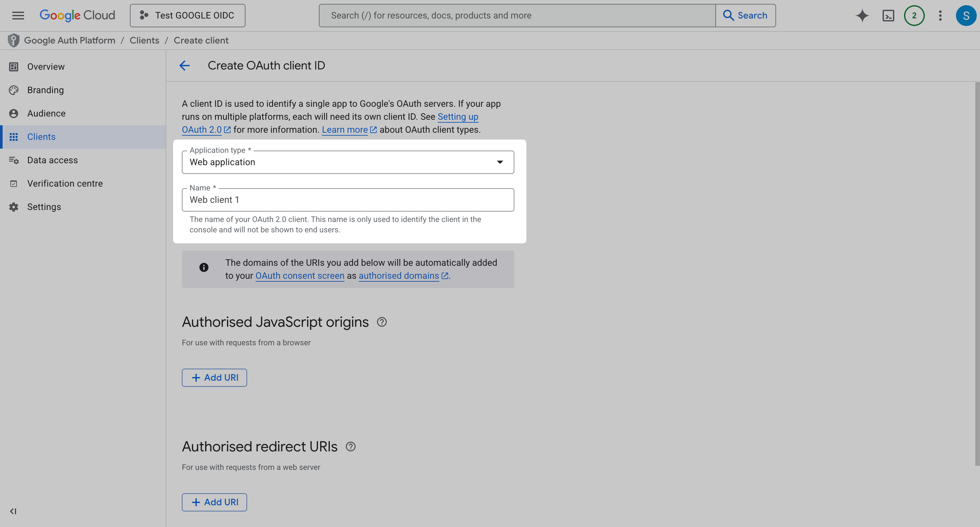The width and height of the screenshot is (980, 527).
Task: Select the Overview sidebar icon
Action: tap(14, 67)
